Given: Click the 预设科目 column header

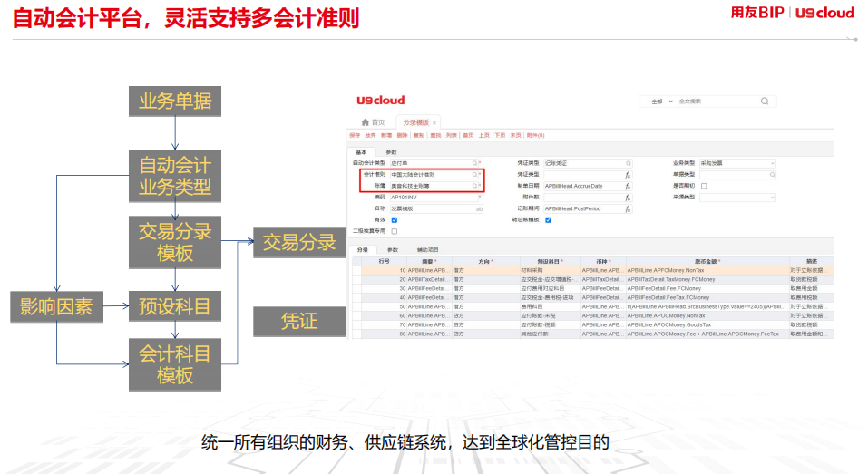Looking at the screenshot, I should coord(551,261).
